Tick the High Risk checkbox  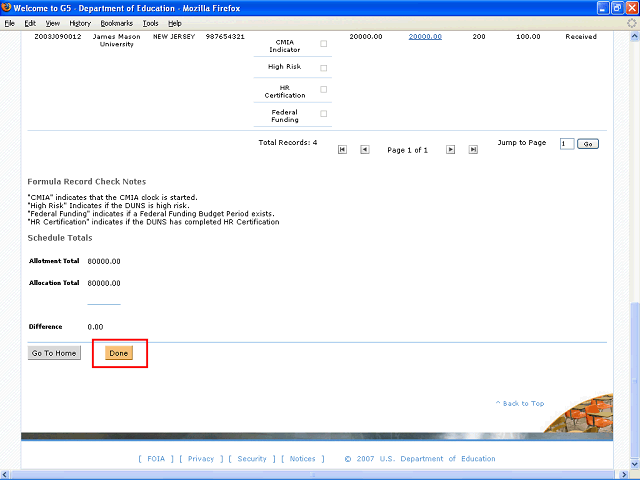point(324,68)
